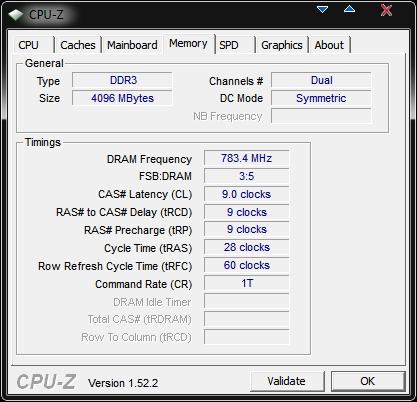Screen dimensions: 417x402
Task: Click the Type field showing DDR3
Action: click(x=122, y=80)
